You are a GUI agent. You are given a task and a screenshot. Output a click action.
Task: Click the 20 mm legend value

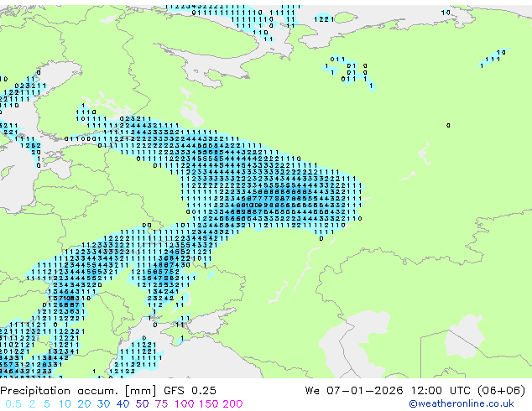tap(84, 404)
